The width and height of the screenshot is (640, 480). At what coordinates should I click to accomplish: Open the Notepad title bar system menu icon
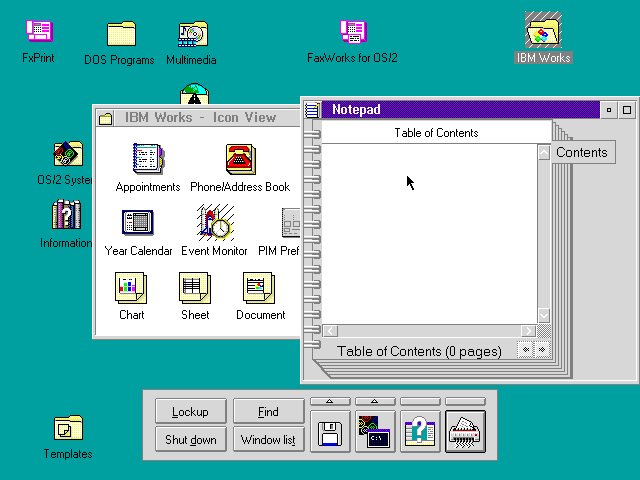point(312,110)
